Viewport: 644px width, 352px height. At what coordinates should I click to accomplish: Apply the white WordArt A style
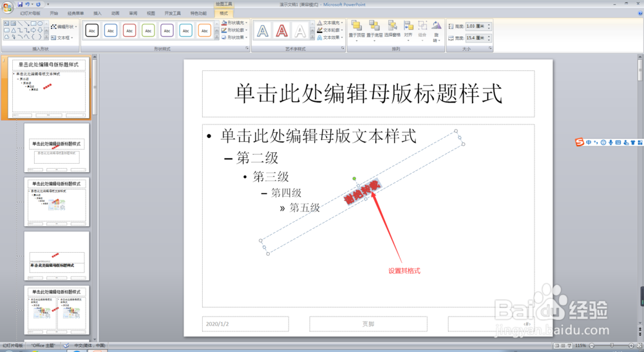point(301,31)
